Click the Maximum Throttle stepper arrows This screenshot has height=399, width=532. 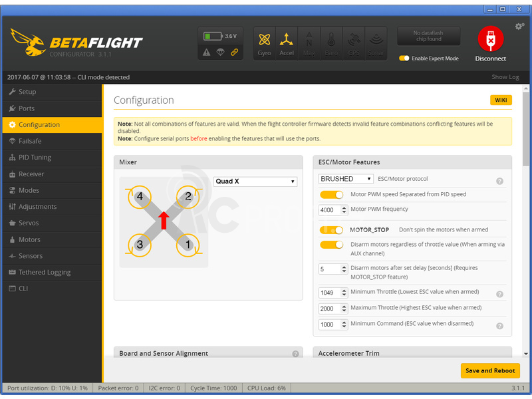[344, 309]
